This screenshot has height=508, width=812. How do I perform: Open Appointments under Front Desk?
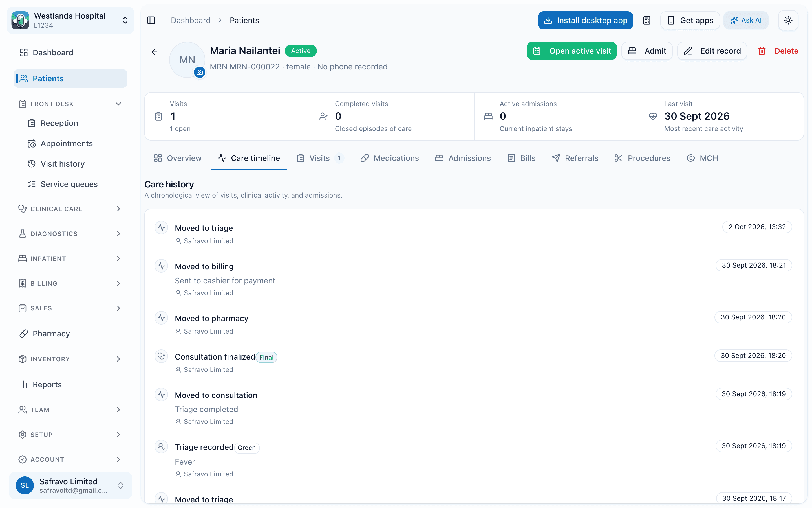pyautogui.click(x=74, y=143)
